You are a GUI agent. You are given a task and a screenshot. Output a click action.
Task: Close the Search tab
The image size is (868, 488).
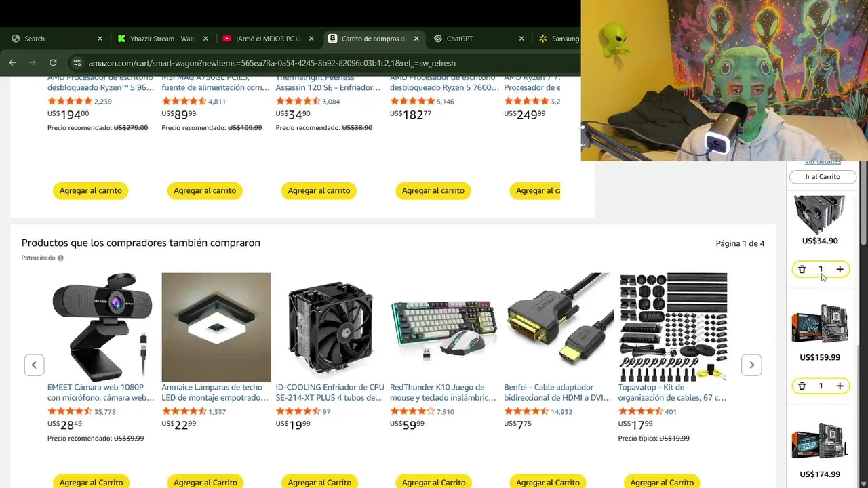(x=100, y=39)
